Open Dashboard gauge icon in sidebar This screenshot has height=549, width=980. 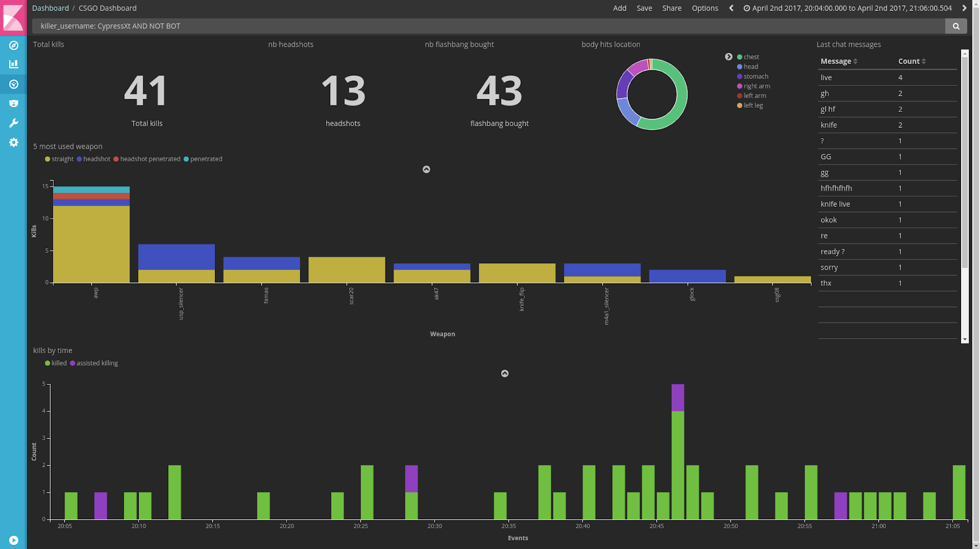13,84
